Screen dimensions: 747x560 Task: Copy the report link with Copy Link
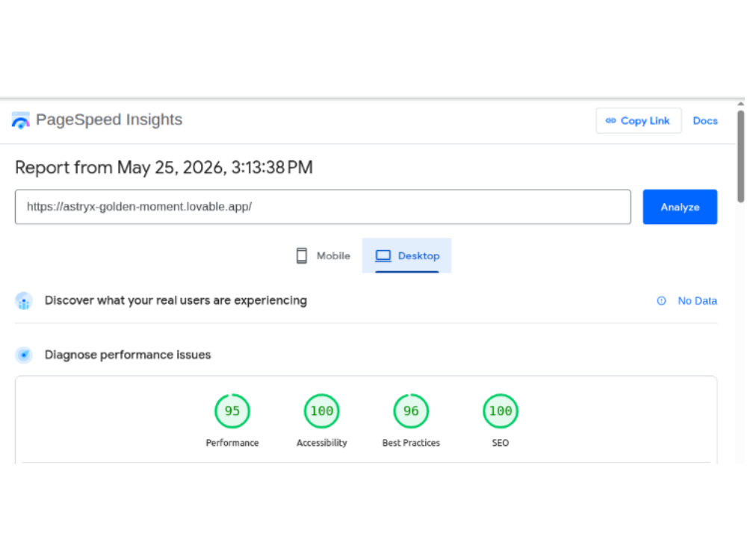(638, 120)
